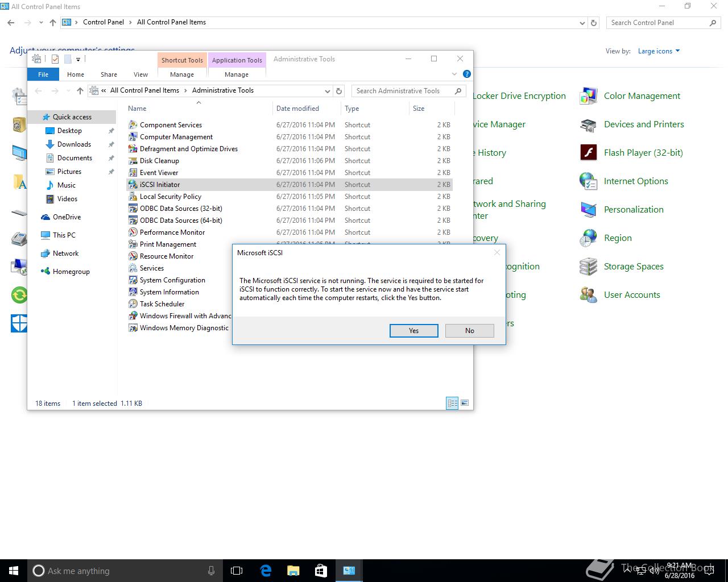Switch to details view layout button
The width and height of the screenshot is (728, 582).
pyautogui.click(x=452, y=403)
